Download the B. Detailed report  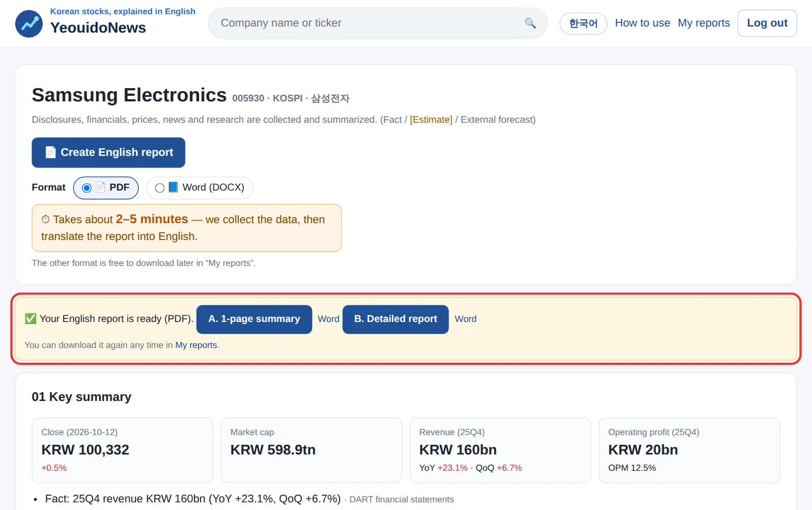pos(396,319)
